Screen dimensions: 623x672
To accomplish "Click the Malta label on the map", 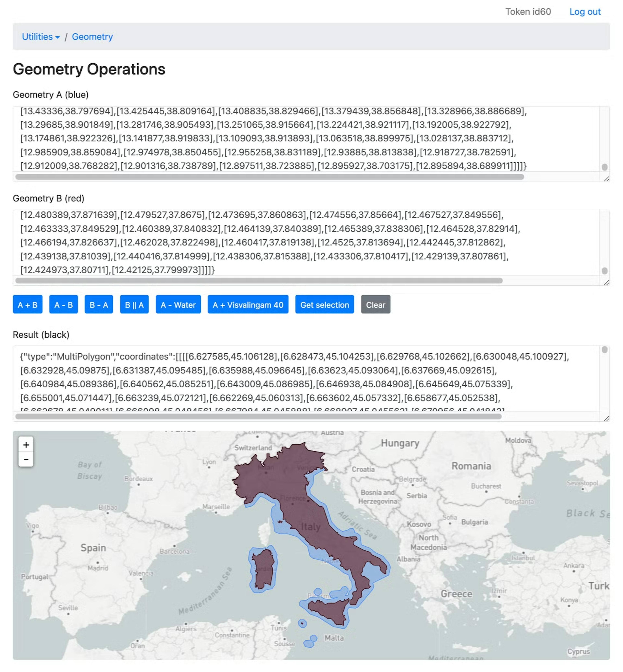I will click(334, 638).
